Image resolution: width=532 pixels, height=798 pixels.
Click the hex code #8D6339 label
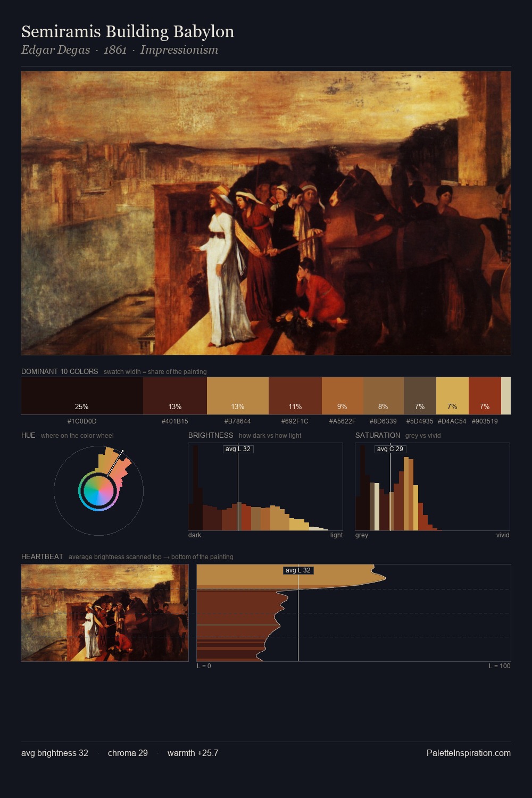coord(383,421)
